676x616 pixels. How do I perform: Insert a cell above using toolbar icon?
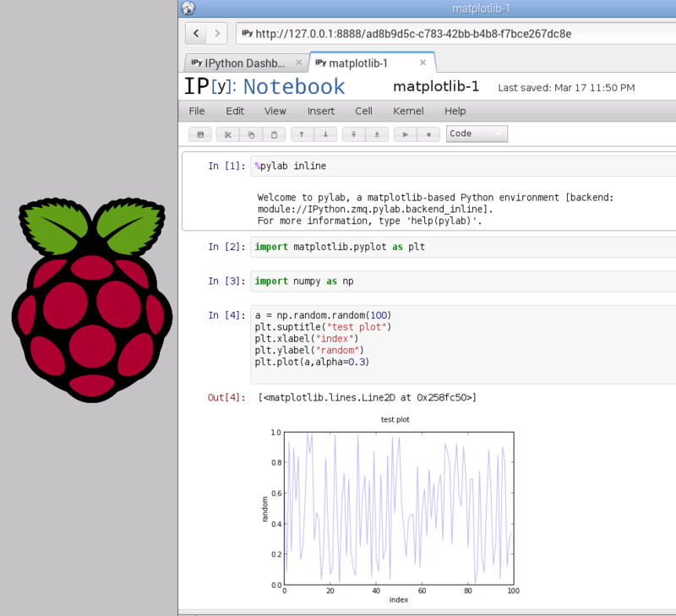(x=353, y=134)
